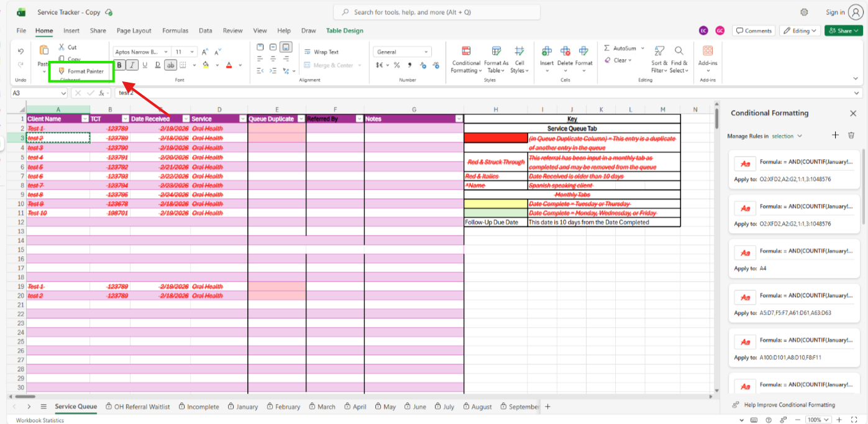
Task: Open the File menu
Action: click(21, 30)
